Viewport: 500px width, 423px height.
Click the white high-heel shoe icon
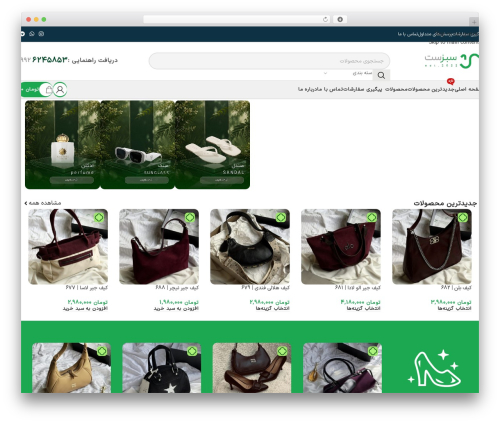coord(434,368)
